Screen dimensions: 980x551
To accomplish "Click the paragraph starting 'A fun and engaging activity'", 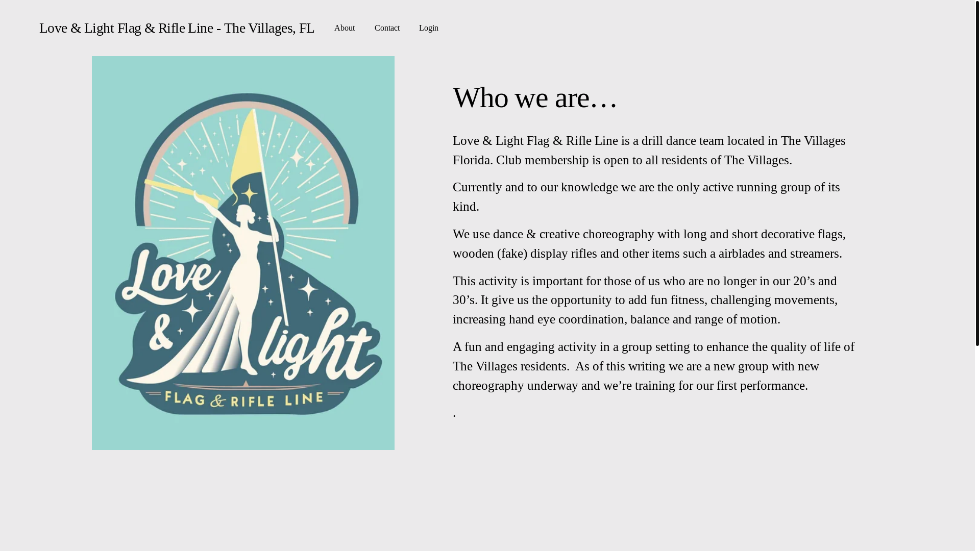I will (x=653, y=366).
